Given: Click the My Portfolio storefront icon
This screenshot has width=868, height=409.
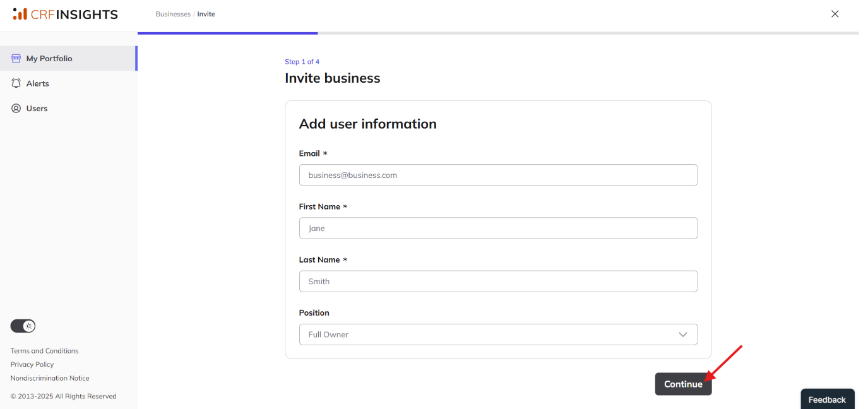Looking at the screenshot, I should tap(16, 58).
